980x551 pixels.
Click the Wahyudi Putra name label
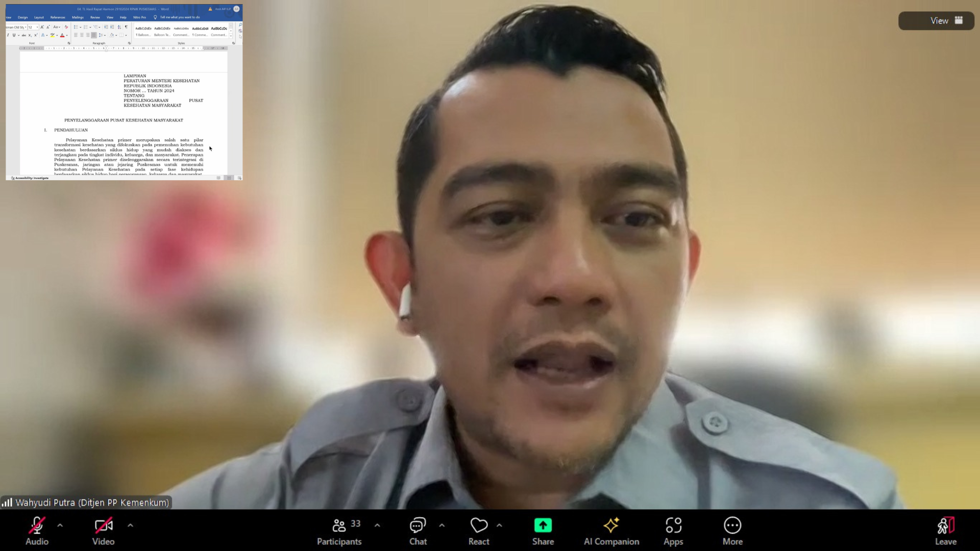92,503
